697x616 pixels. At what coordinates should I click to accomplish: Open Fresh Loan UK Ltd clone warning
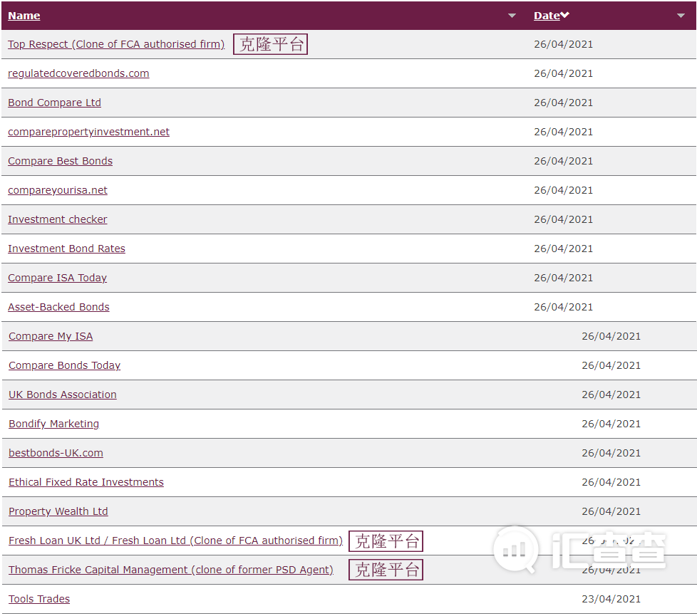175,541
